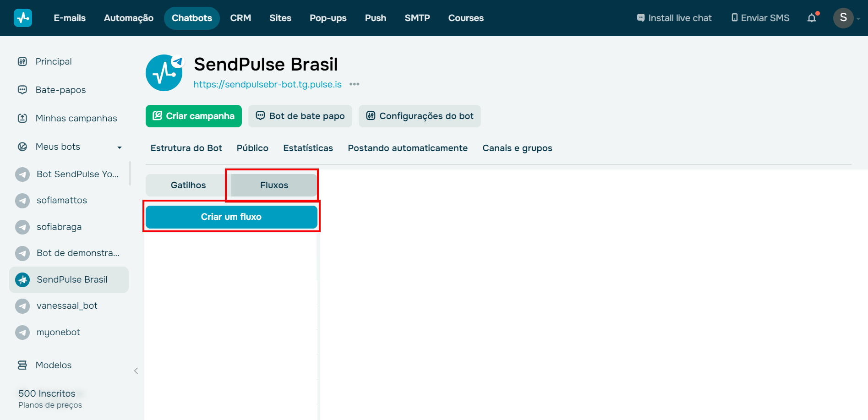Go to the Push section

pos(376,18)
